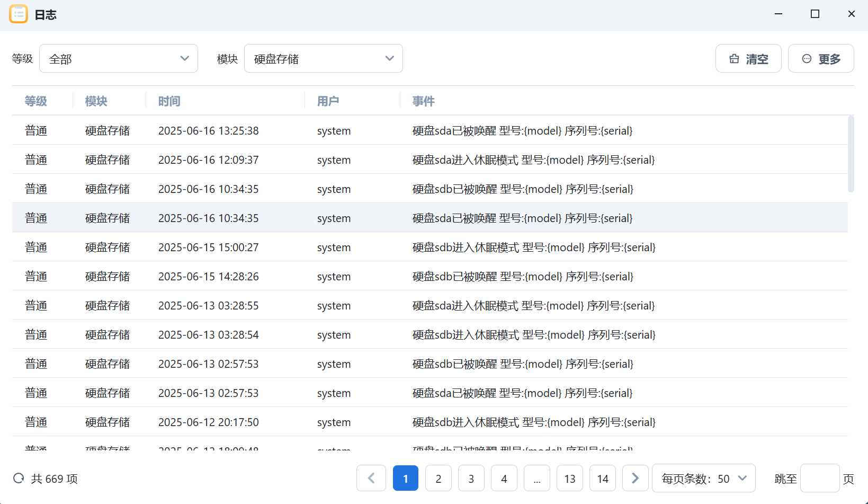The height and width of the screenshot is (504, 868).
Task: Click 硬盘存储 module in the 2025-06-12 20:17:50 row
Action: point(108,422)
